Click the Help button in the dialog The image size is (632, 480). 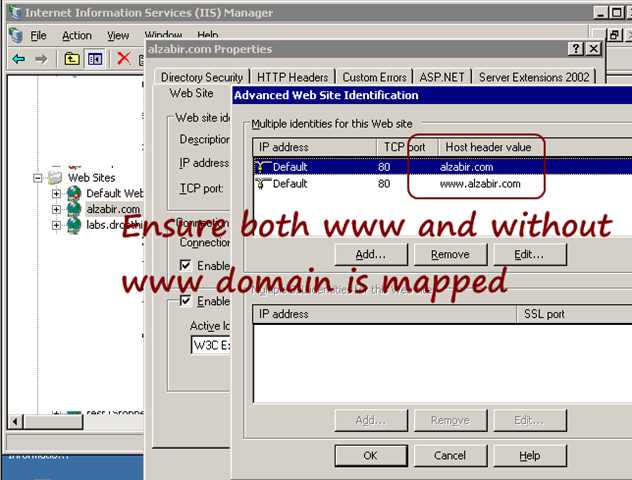coord(530,455)
